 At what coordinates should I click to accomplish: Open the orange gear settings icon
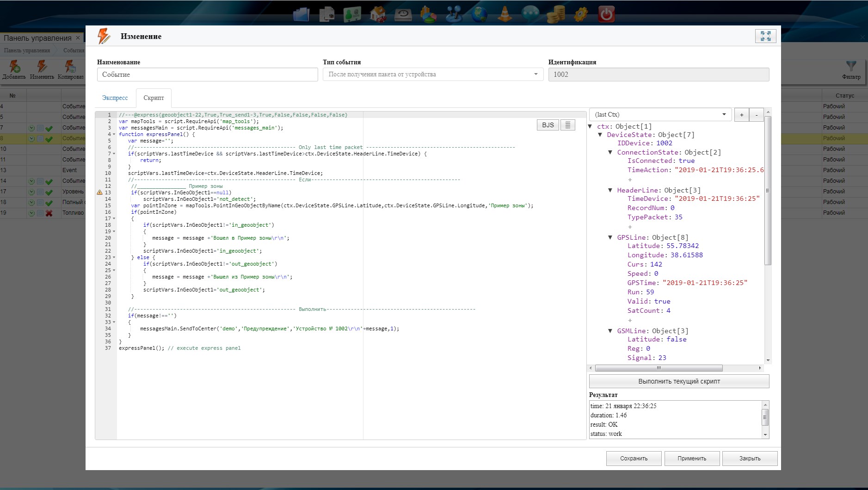pyautogui.click(x=581, y=14)
